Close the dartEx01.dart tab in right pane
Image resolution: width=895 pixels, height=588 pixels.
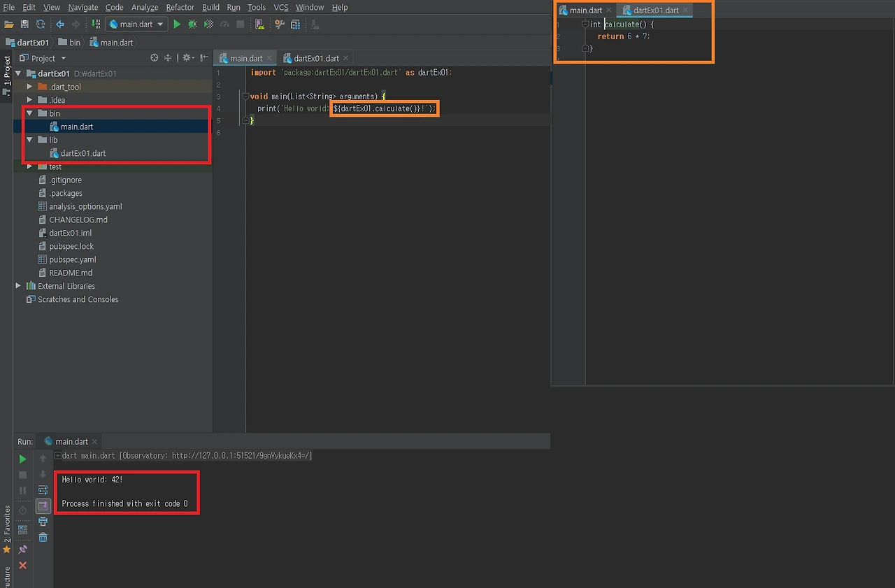tap(685, 10)
